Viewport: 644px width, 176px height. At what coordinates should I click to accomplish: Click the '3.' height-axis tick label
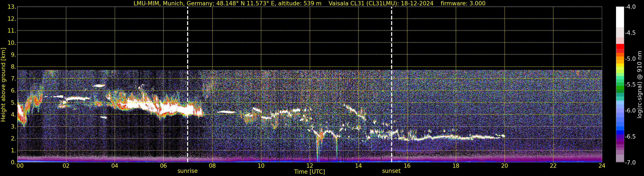point(13,127)
